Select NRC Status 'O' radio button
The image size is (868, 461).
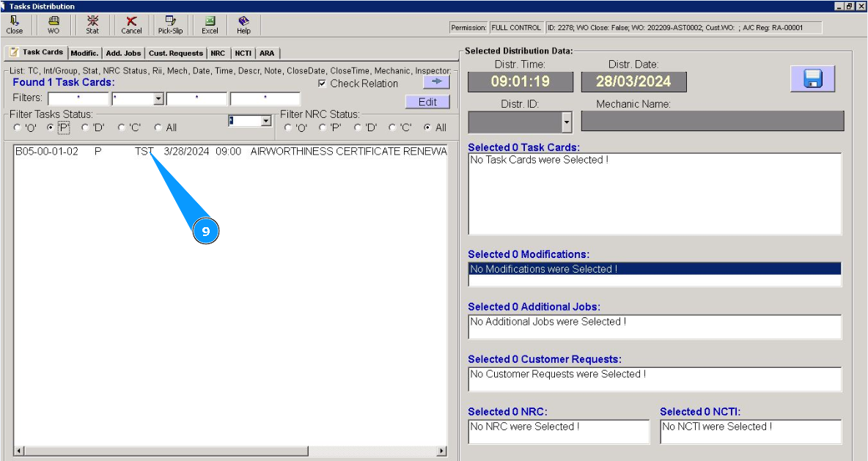[x=288, y=128]
